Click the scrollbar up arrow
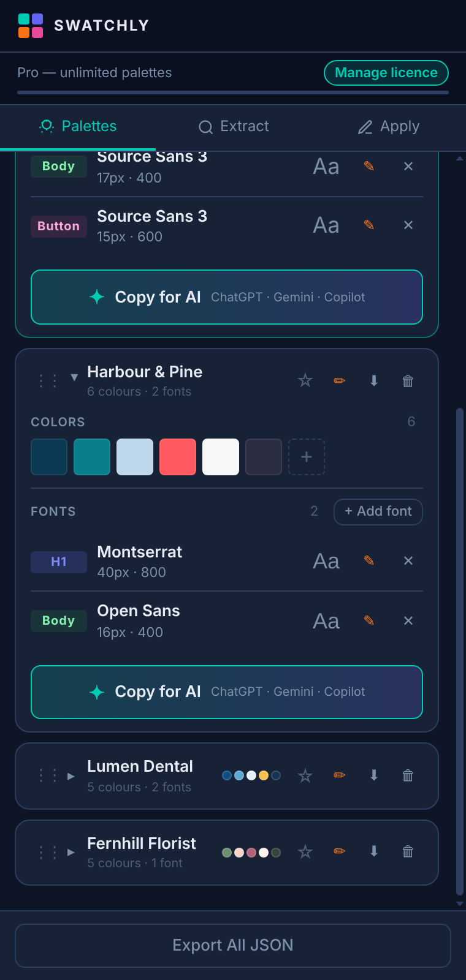Screen dimensions: 466x980 [x=460, y=158]
